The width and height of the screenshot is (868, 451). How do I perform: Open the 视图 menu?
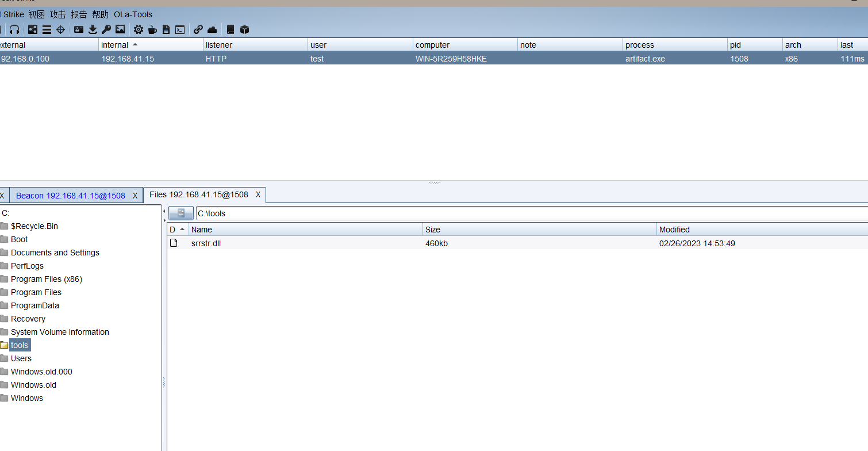(37, 14)
